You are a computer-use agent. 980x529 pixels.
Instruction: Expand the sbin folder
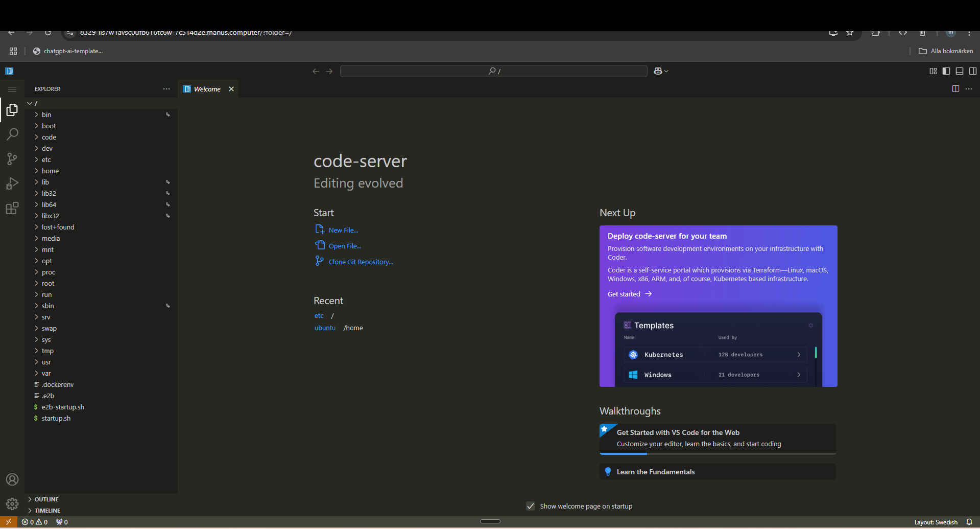click(x=101, y=306)
